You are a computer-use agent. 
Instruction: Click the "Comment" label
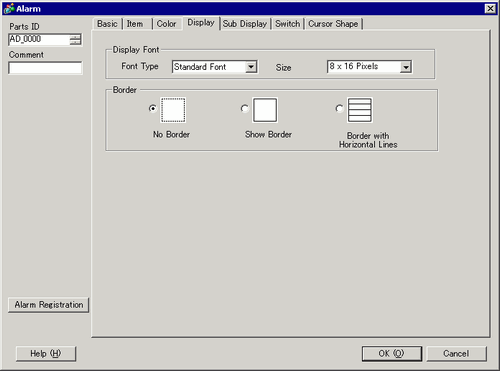tap(26, 55)
